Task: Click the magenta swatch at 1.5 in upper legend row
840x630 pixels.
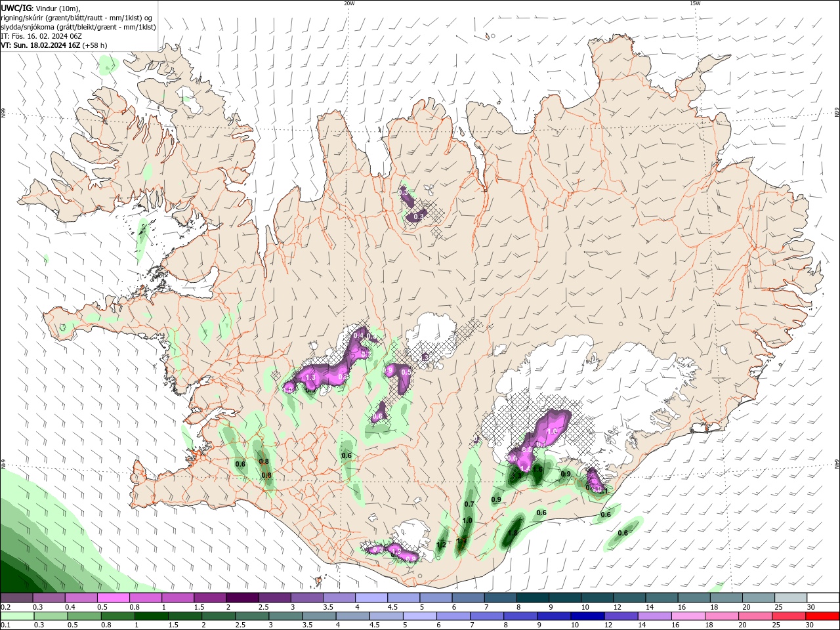Action: pos(210,598)
